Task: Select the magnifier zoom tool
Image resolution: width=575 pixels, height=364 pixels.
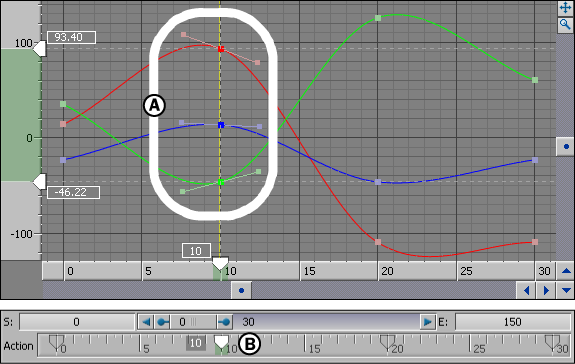Action: click(x=565, y=25)
